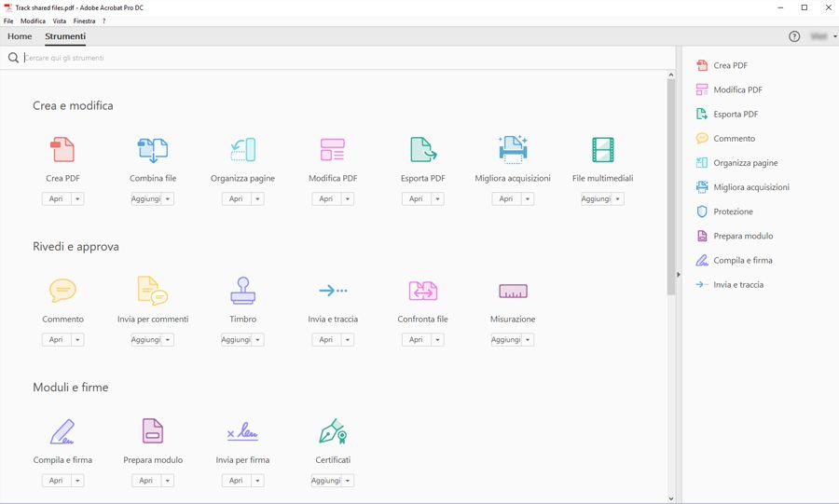
Task: Expand dropdown arrow beside Invia e traccia Apri
Action: pos(348,340)
